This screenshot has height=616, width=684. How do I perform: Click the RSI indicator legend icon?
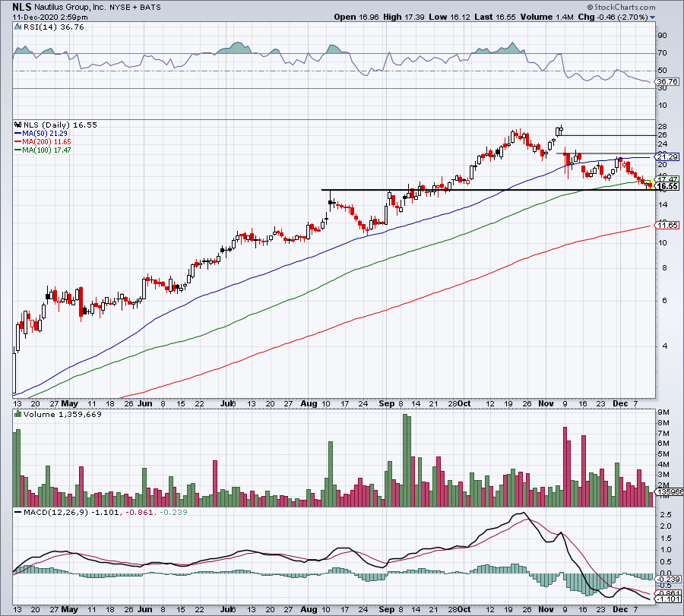click(18, 27)
